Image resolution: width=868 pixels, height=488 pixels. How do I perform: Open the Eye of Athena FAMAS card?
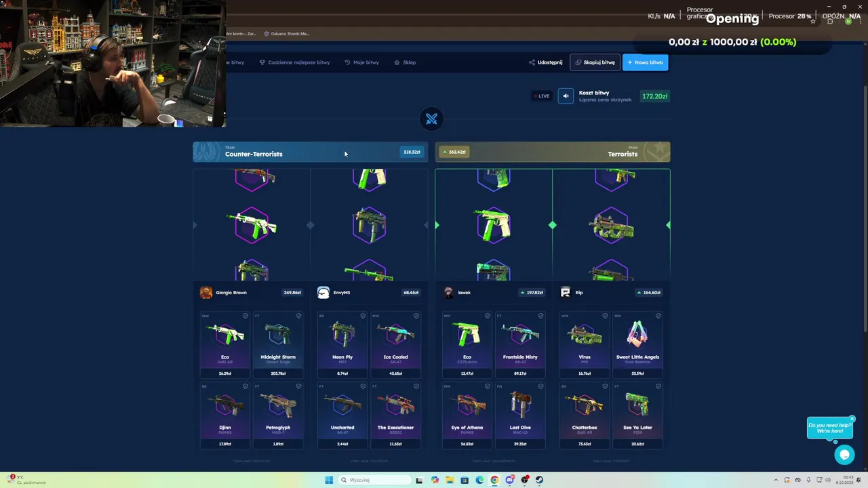click(x=467, y=415)
